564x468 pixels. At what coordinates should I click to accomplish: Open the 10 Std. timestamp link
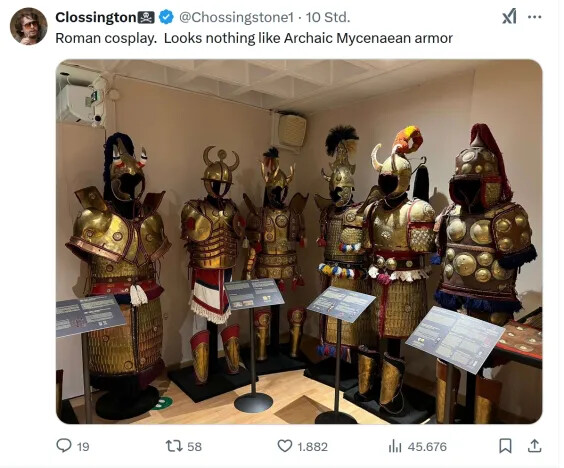point(328,17)
